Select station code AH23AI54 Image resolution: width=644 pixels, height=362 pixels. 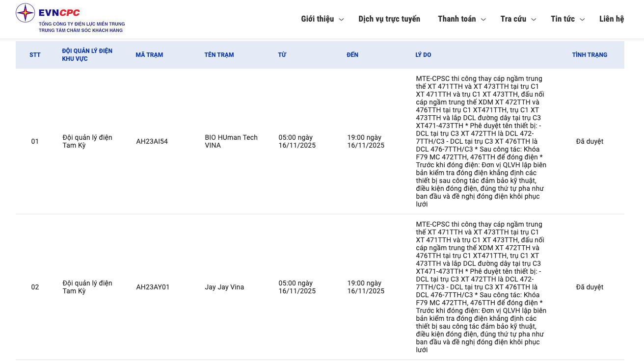(x=152, y=141)
